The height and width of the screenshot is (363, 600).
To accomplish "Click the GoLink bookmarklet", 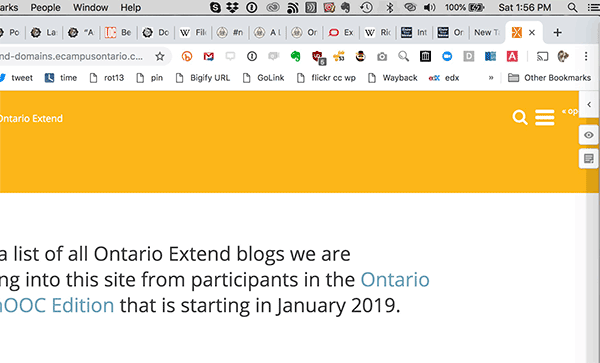I will click(264, 78).
